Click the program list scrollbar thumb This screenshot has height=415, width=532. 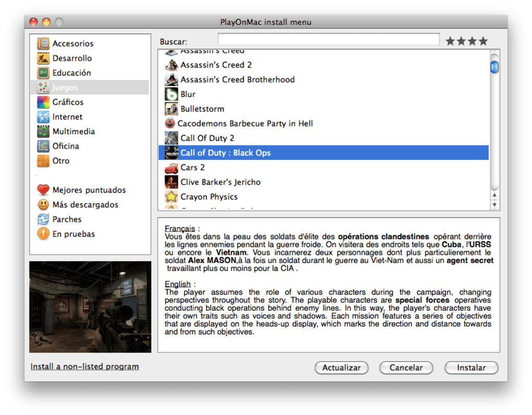(x=494, y=67)
